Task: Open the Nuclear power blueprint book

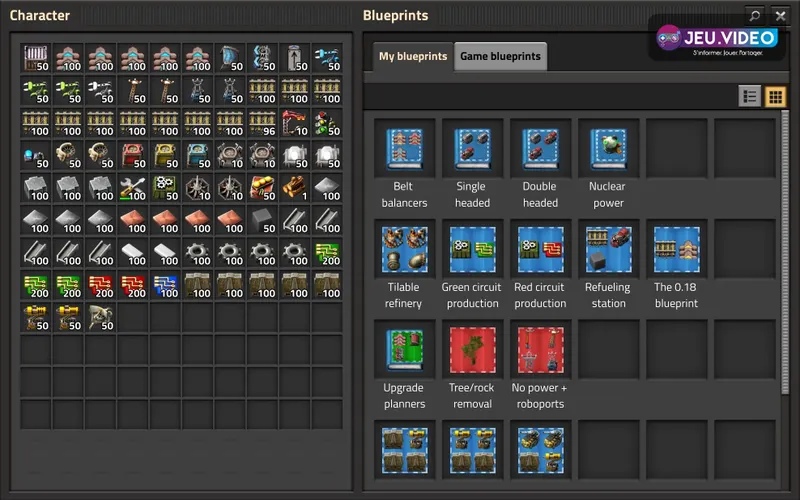Action: click(608, 148)
